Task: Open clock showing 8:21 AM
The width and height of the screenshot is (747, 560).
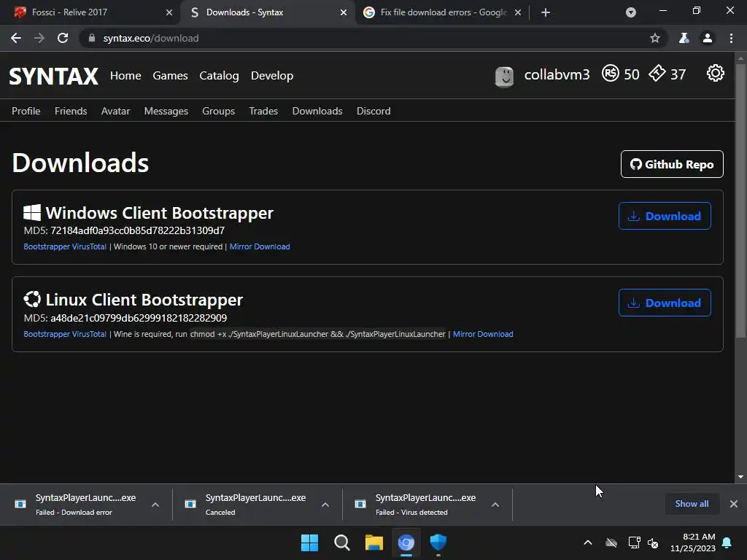Action: [693, 542]
